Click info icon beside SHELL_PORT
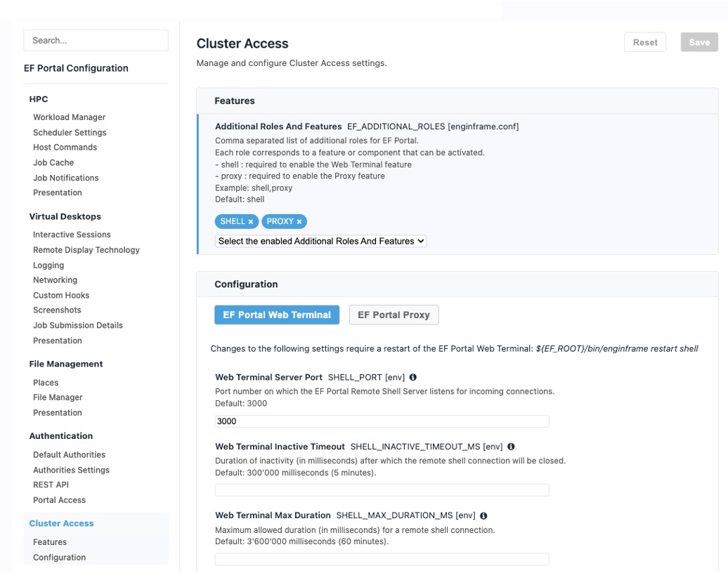The image size is (728, 573). point(413,377)
